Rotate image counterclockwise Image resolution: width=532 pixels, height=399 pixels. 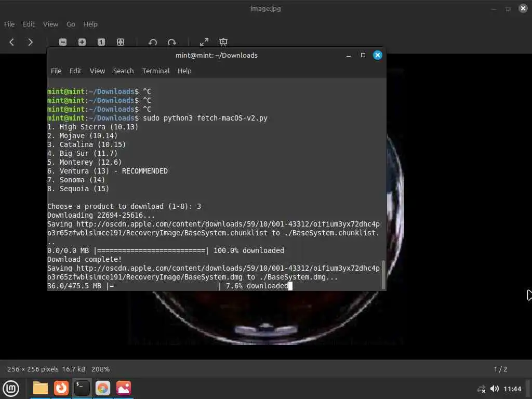[x=153, y=42]
